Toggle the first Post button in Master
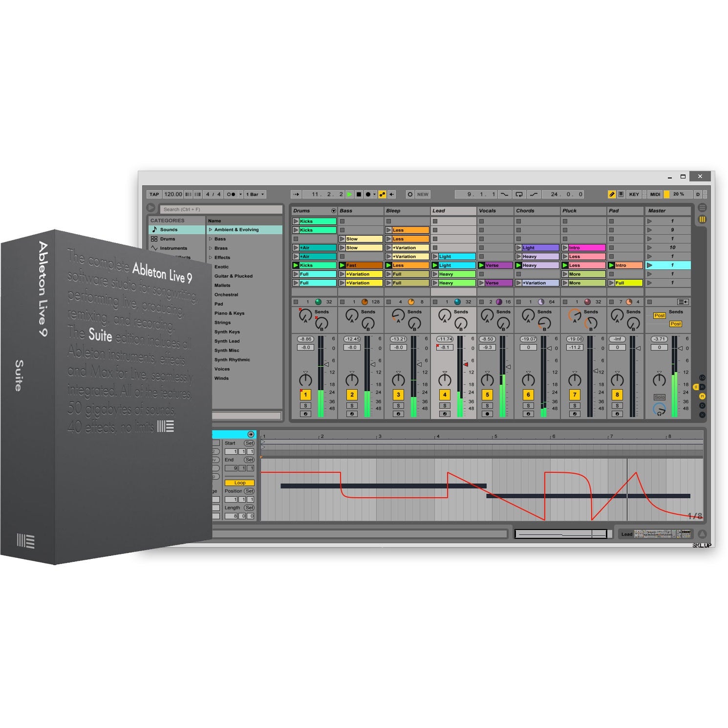The width and height of the screenshot is (728, 728). point(660,315)
